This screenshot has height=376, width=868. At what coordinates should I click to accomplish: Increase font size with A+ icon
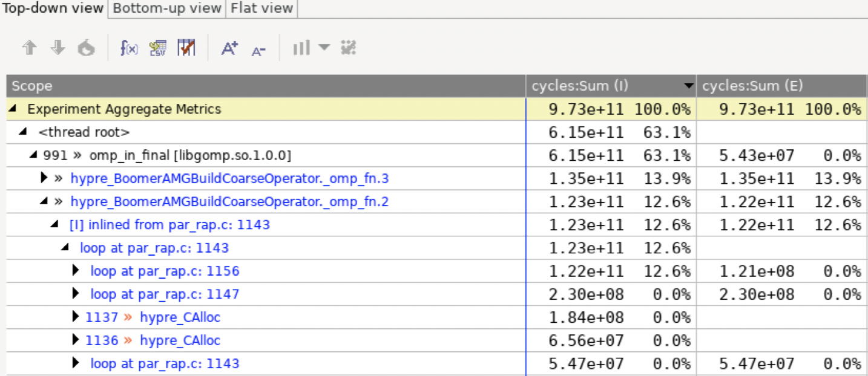[x=229, y=48]
